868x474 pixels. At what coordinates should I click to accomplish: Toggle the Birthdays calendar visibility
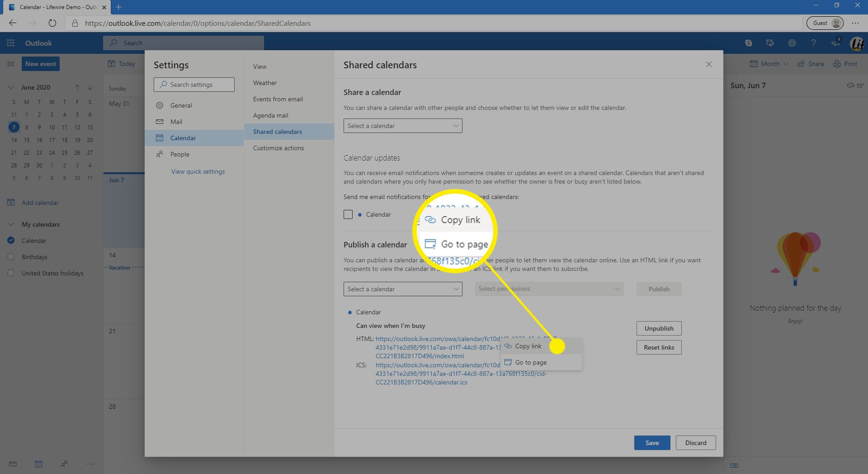pos(11,257)
